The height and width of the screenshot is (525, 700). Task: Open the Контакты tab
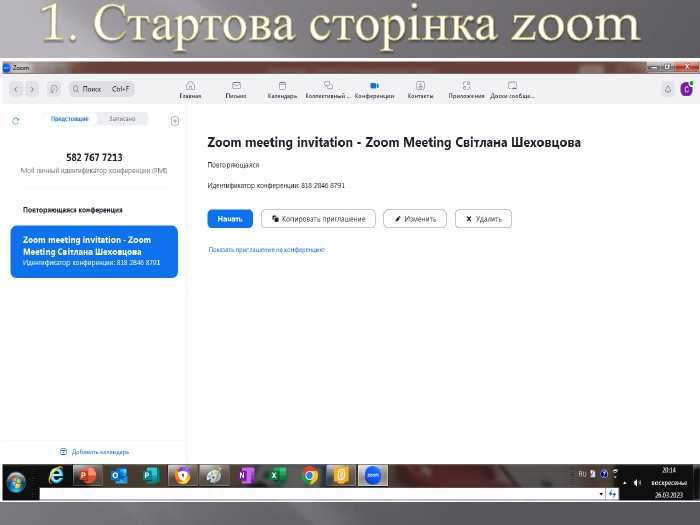421,90
